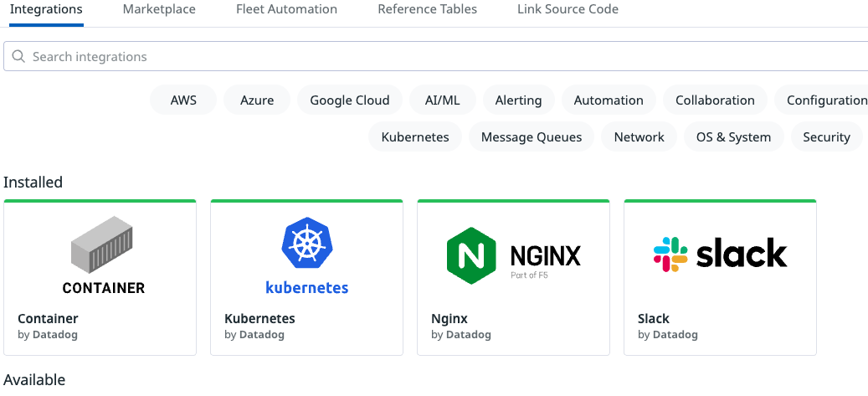Click the Slack logo image
Image resolution: width=868 pixels, height=396 pixels.
click(x=720, y=255)
